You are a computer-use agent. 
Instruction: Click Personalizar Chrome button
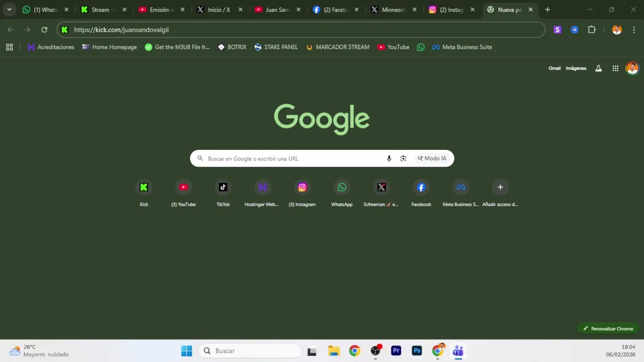point(608,329)
